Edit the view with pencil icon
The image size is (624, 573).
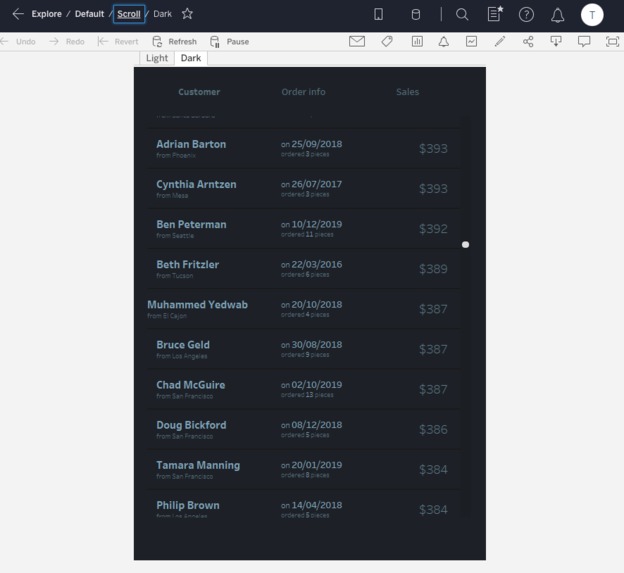tap(500, 41)
